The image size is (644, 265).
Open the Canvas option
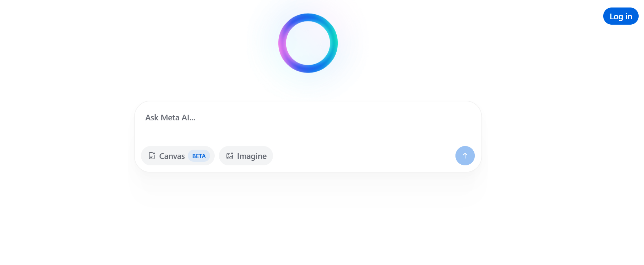coord(172,156)
